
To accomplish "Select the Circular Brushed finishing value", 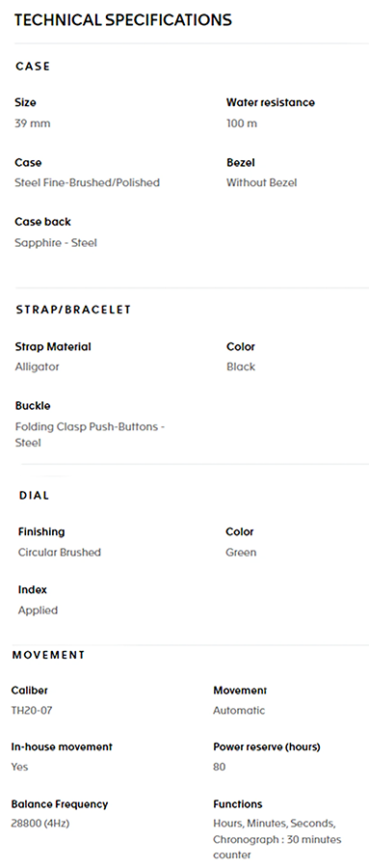I will pos(59,553).
